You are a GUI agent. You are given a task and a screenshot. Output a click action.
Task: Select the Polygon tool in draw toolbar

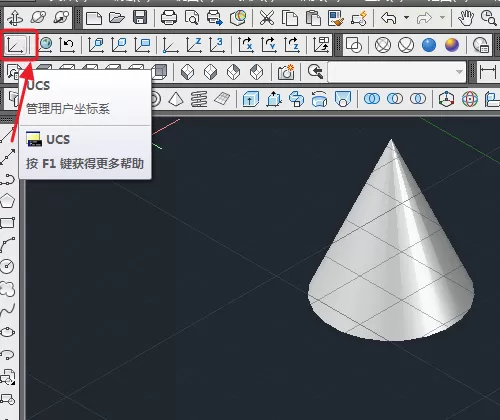(8, 201)
